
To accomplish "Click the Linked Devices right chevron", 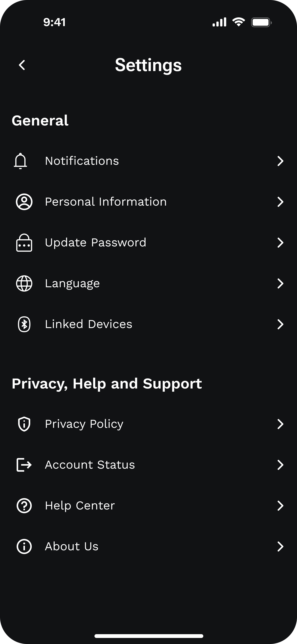I will 280,324.
